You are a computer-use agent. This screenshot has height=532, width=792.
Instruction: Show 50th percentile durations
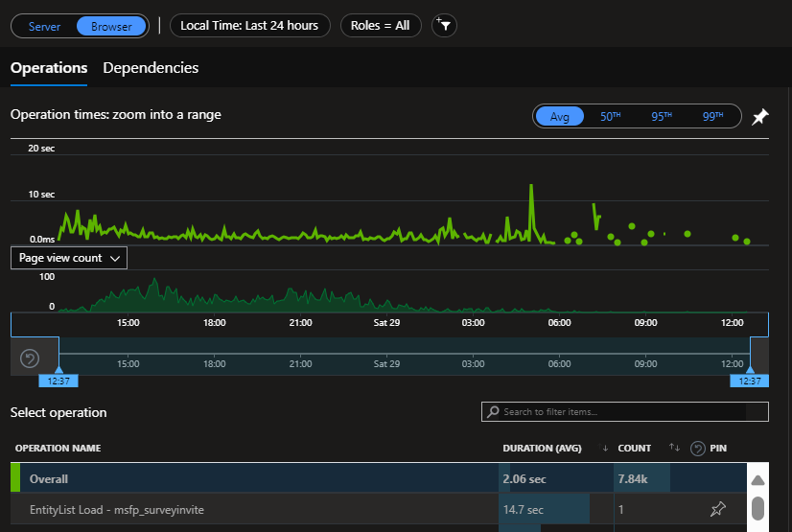coord(610,117)
